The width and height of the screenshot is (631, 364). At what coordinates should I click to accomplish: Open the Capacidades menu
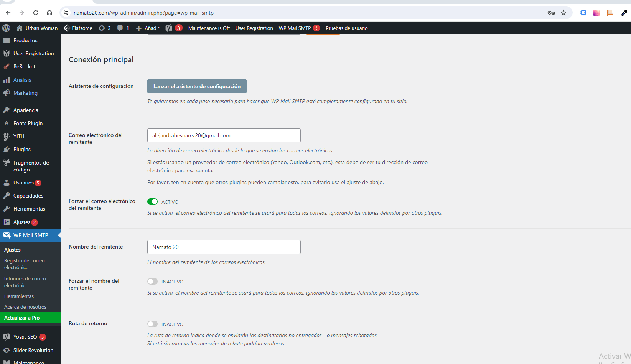click(30, 196)
